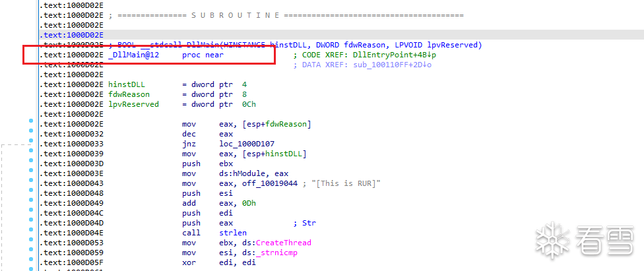644x271 pixels.
Task: Select the _DllMain@12 procedure name
Action: tap(134, 55)
